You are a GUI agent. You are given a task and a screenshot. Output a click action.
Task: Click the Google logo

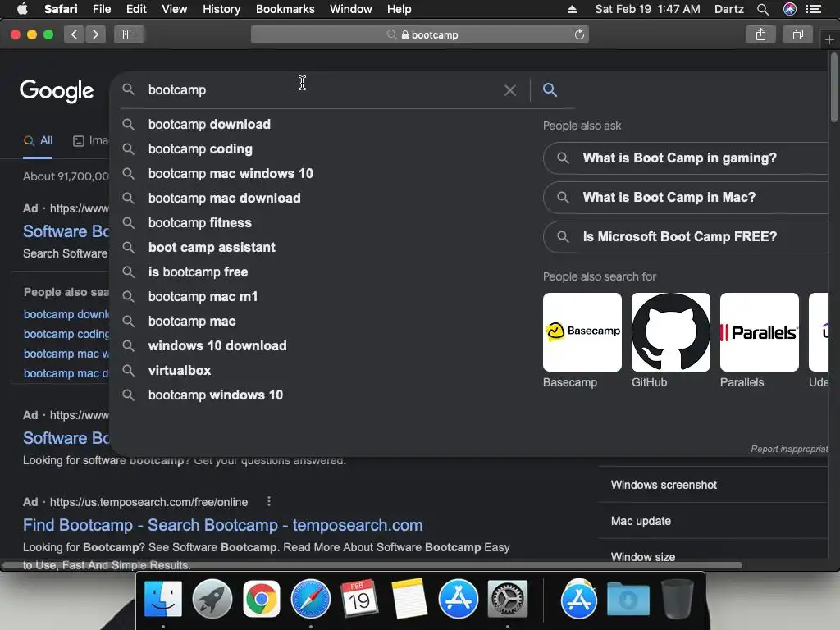[x=57, y=91]
